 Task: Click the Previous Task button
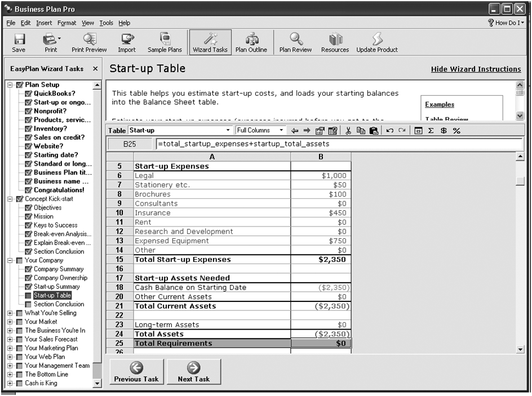(x=136, y=372)
